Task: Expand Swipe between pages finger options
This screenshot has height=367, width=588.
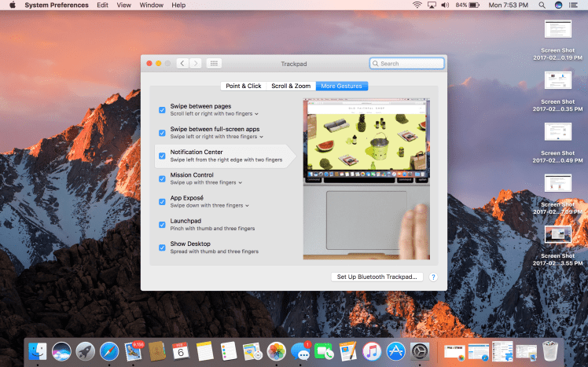Action: [x=256, y=114]
